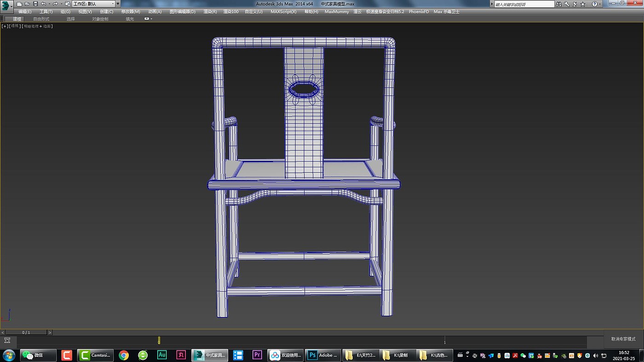The width and height of the screenshot is (644, 362).
Task: Open the Help question mark icon
Action: point(594,4)
